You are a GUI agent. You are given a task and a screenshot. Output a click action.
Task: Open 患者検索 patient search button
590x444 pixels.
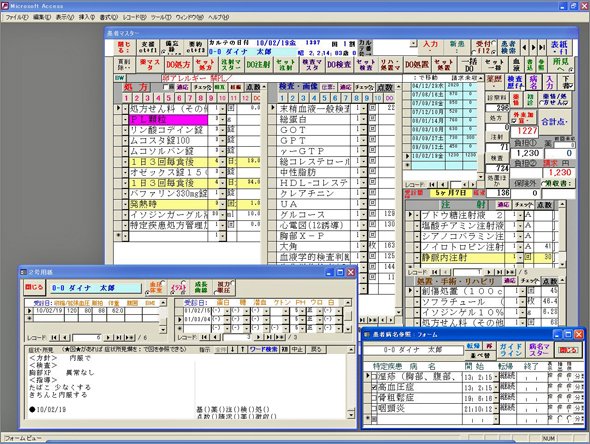point(509,47)
